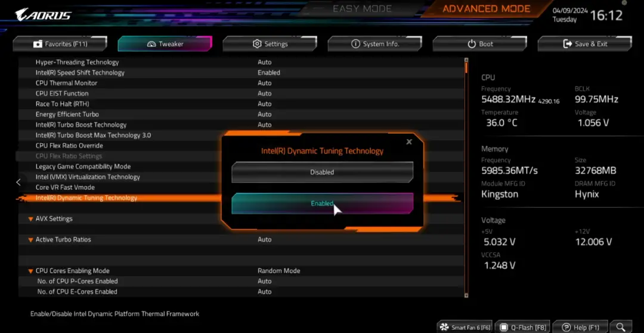Switch to EASY MODE
Screen dimensions: 644x333
tap(362, 8)
